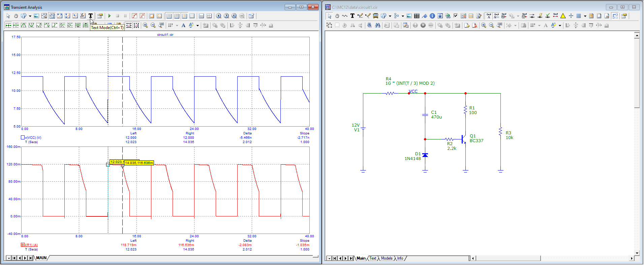The image size is (644, 265).
Task: Open the text color dropdown arrow in schematic toolbar
Action: point(560,25)
